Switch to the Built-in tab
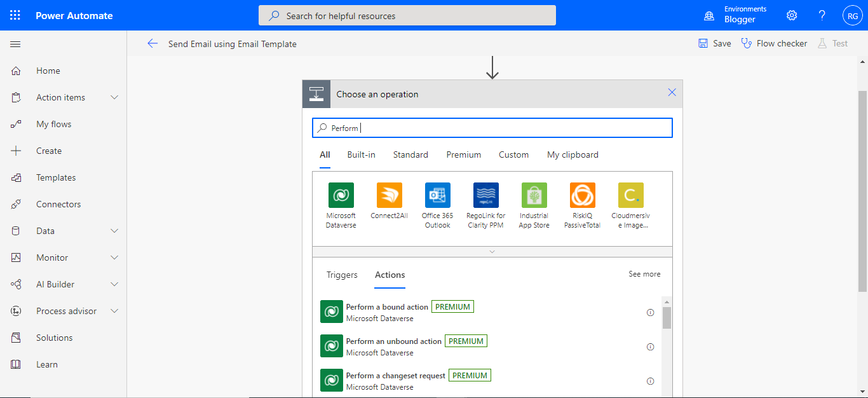Screen dimensions: 868x398 pos(361,154)
